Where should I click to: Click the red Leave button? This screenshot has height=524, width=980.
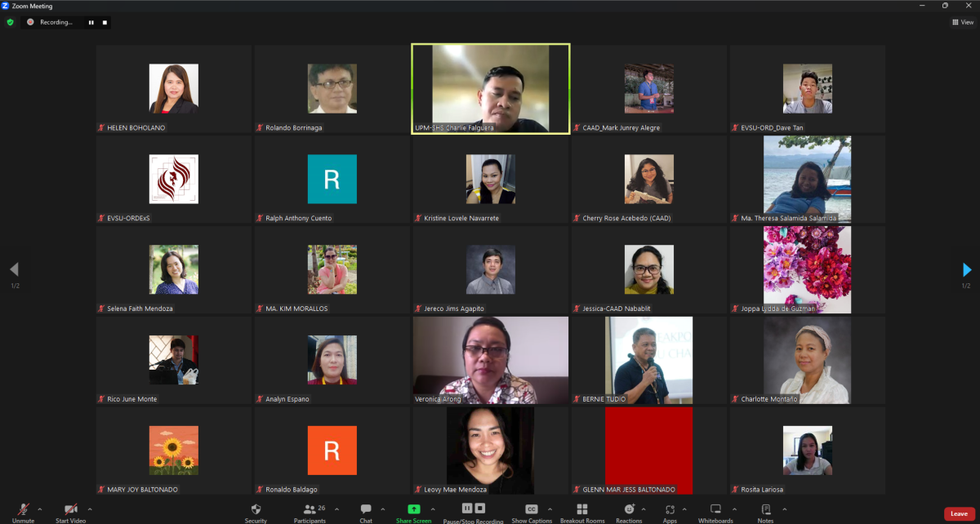(x=959, y=513)
